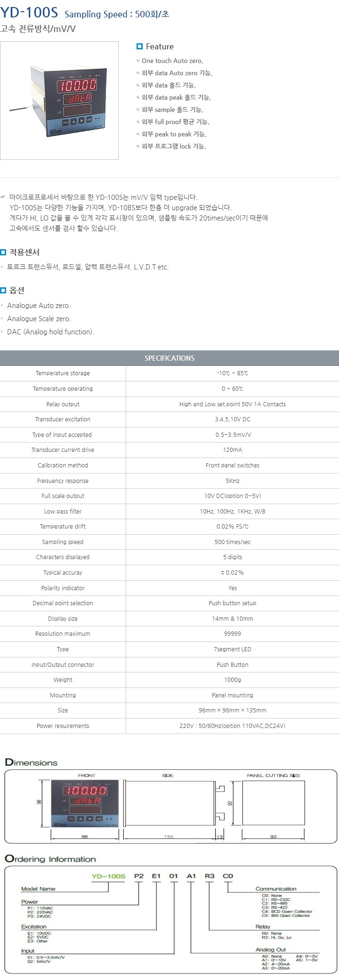Click the square icon beside 옵션 heading
Image resolution: width=339 pixels, height=980 pixels.
click(x=3, y=290)
